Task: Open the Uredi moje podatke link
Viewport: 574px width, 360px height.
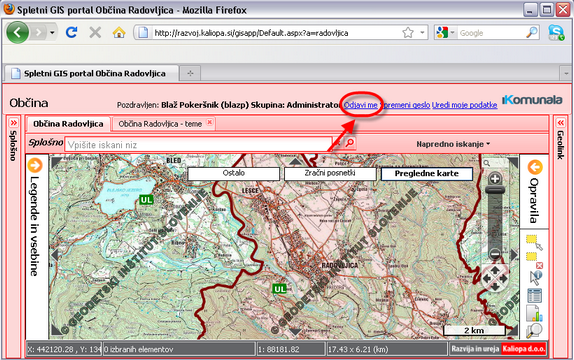Action: click(465, 105)
